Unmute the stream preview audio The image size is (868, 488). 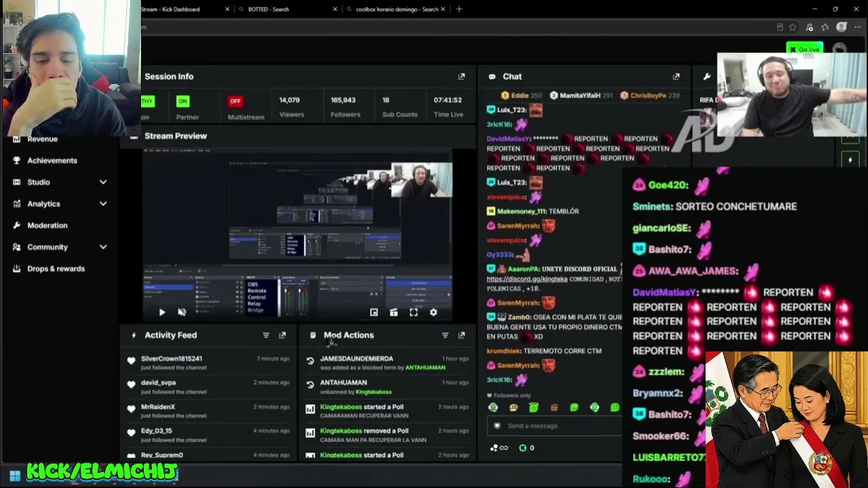[182, 312]
